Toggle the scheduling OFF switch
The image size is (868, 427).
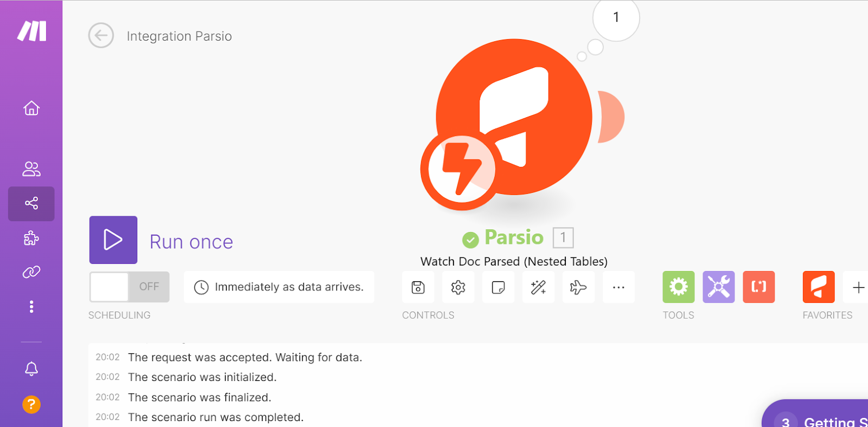130,287
